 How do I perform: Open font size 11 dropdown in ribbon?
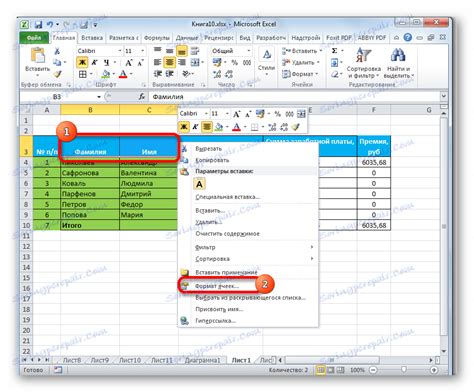142,51
